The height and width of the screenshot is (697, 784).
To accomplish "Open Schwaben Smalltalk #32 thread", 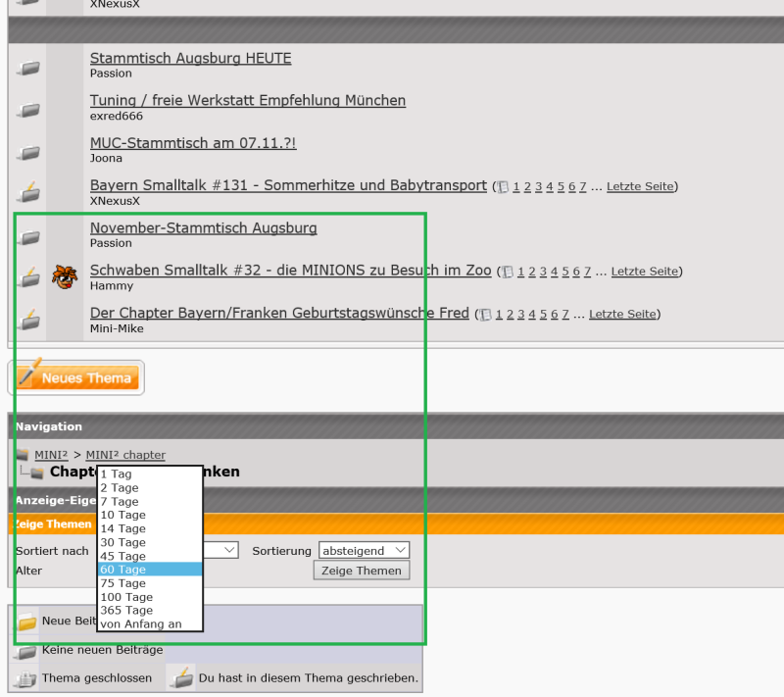I will [290, 270].
